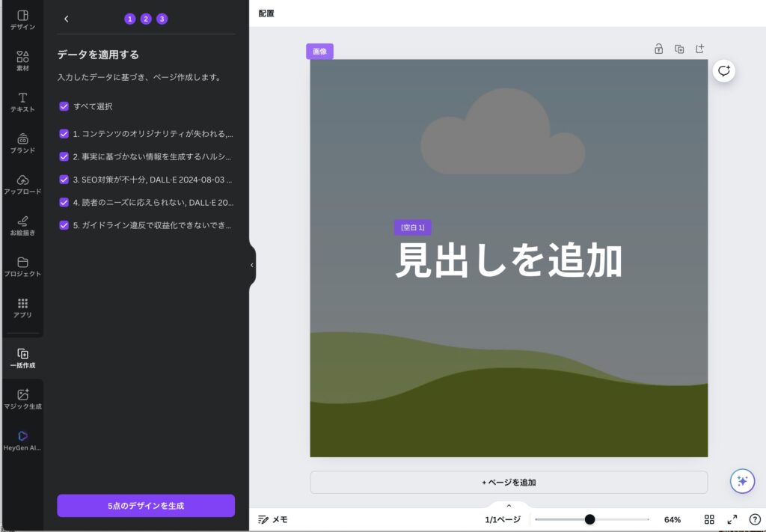Viewport: 766px width, 532px height.
Task: Click the duplicate page icon above canvas
Action: click(679, 49)
